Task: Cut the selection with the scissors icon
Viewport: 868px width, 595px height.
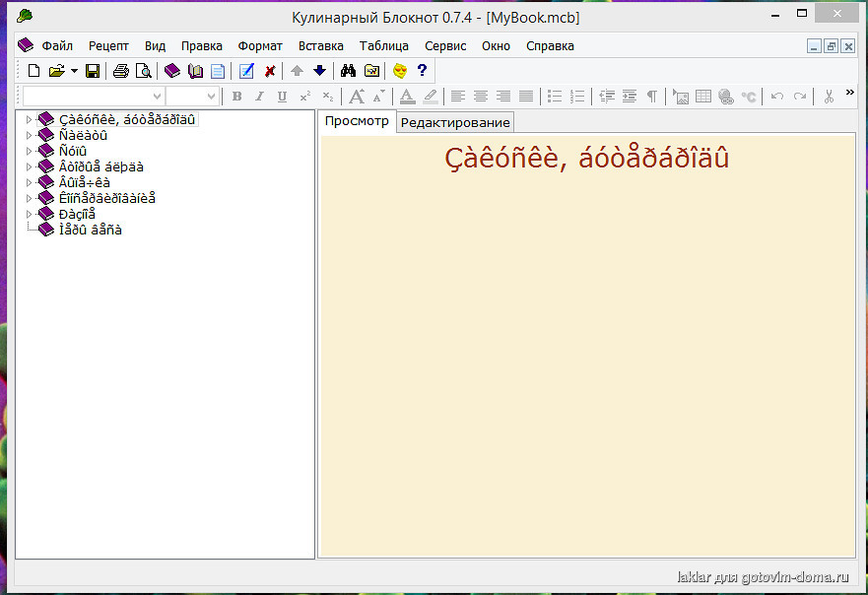Action: [x=829, y=97]
